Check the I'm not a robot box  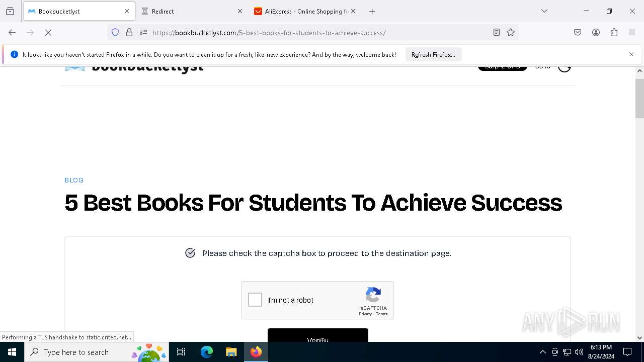tap(255, 300)
